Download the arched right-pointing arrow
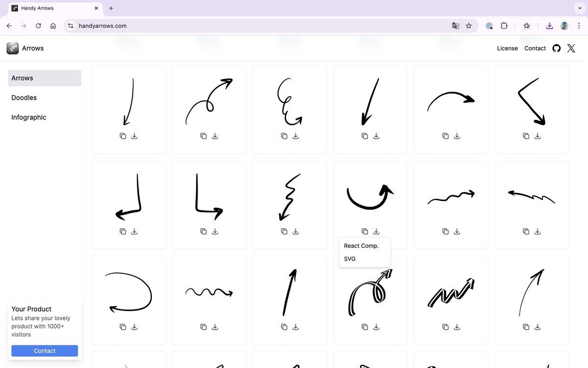588x368 pixels. 457,136
